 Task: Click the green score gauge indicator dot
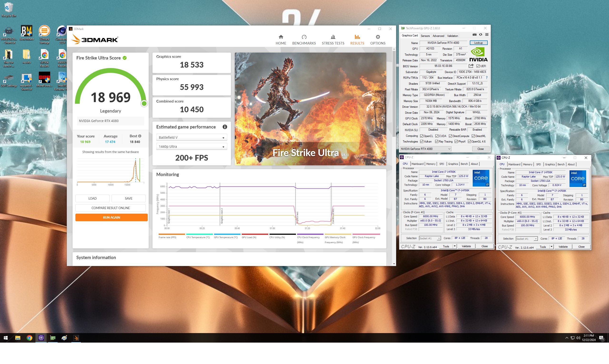point(144,104)
